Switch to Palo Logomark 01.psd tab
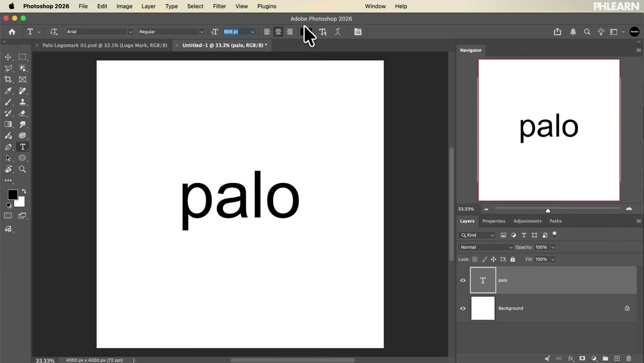Viewport: 644px width, 363px height. pos(105,46)
